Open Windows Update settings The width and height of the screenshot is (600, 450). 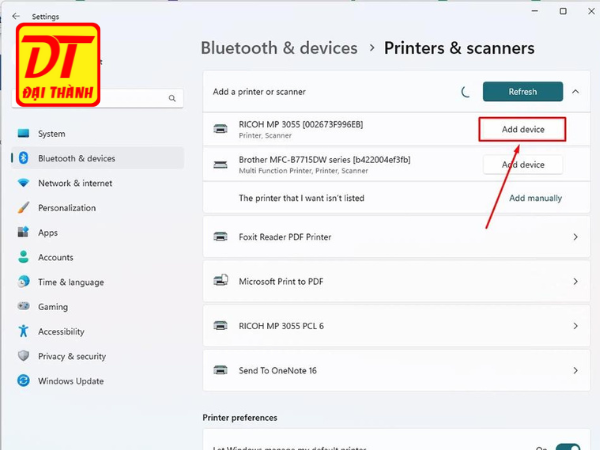98,381
